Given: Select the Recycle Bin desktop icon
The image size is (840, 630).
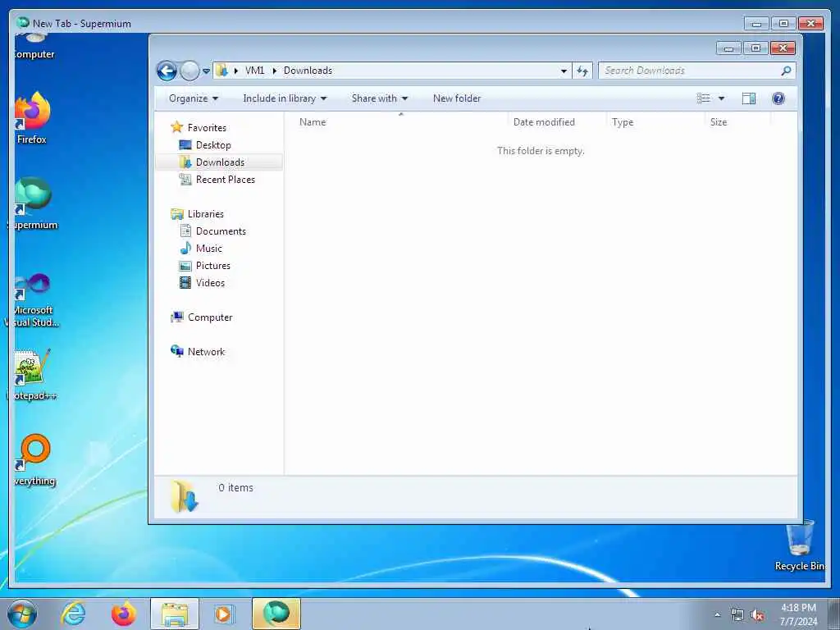Looking at the screenshot, I should coord(799,546).
